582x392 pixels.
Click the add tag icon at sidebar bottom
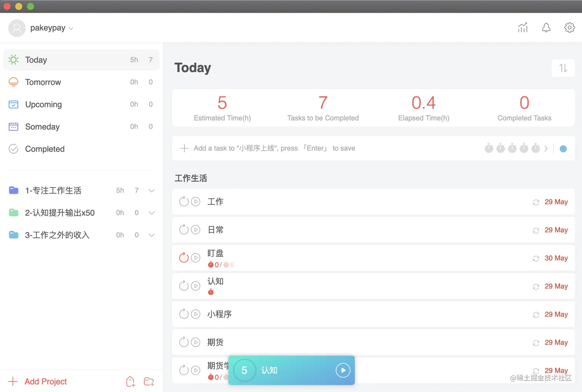pyautogui.click(x=130, y=382)
